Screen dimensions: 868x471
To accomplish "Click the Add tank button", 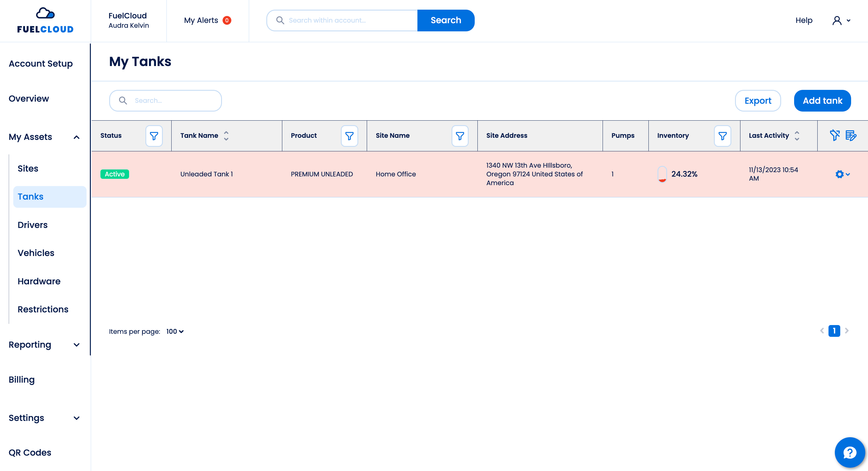I will tap(822, 101).
